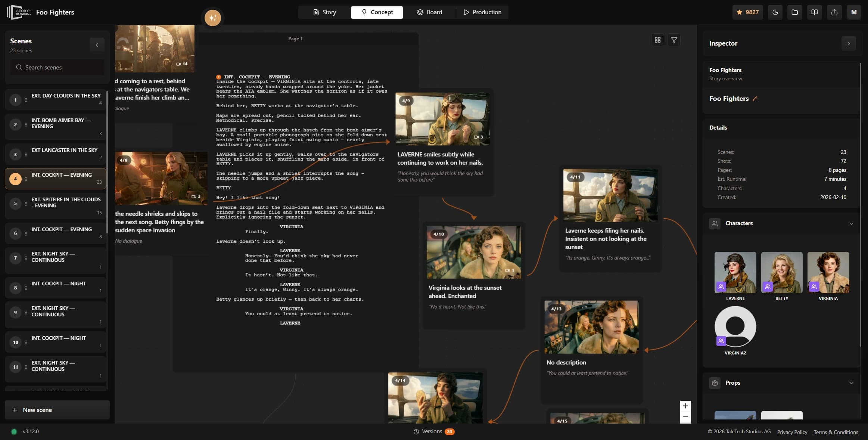Collapse the Props section
868x440 pixels.
[x=852, y=382]
